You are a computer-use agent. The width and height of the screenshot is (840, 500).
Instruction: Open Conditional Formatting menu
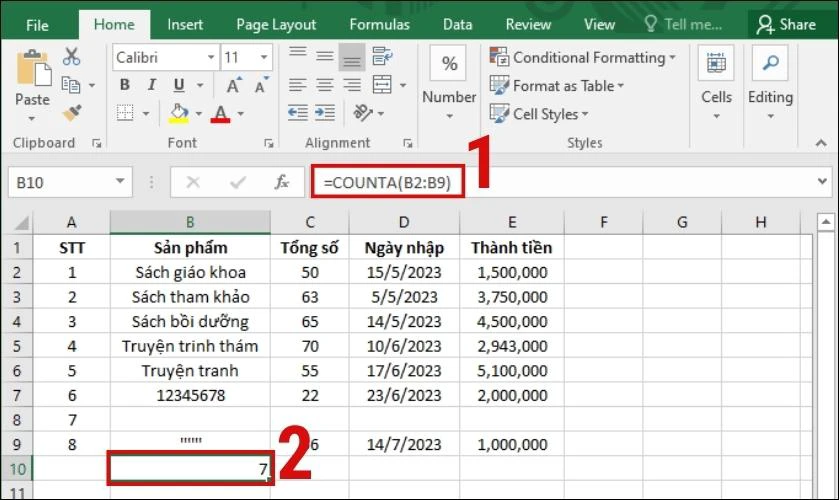(583, 57)
